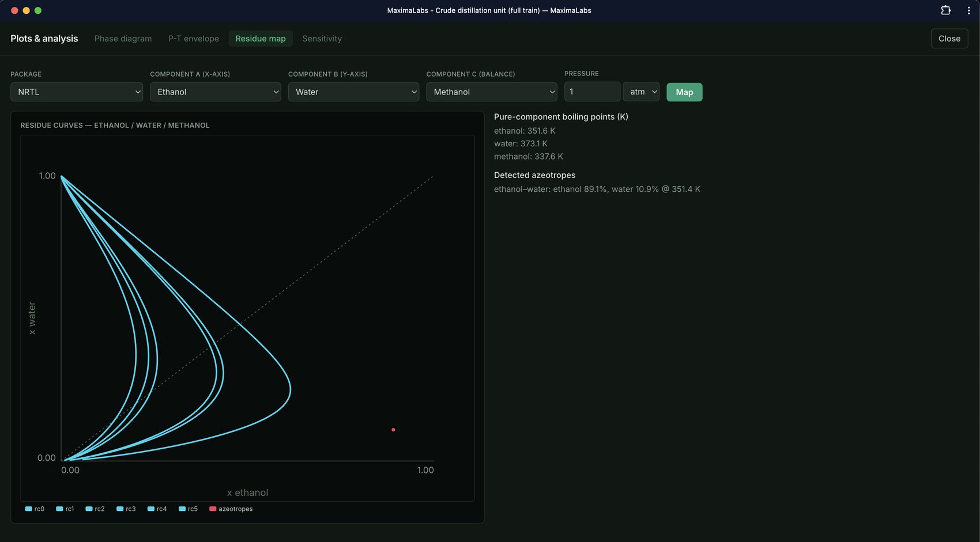Toggle the azeotropes legend entry
The width and height of the screenshot is (980, 542).
[x=231, y=509]
